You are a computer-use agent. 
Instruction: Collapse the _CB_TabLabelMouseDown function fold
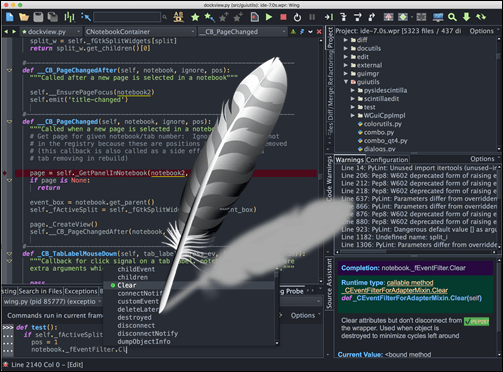(x=9, y=254)
